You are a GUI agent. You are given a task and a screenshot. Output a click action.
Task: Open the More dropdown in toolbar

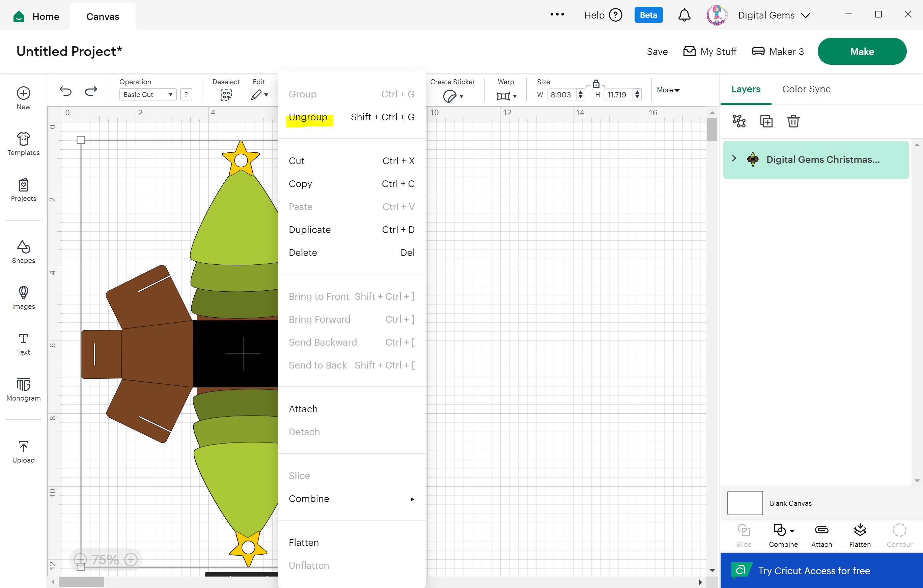(668, 90)
